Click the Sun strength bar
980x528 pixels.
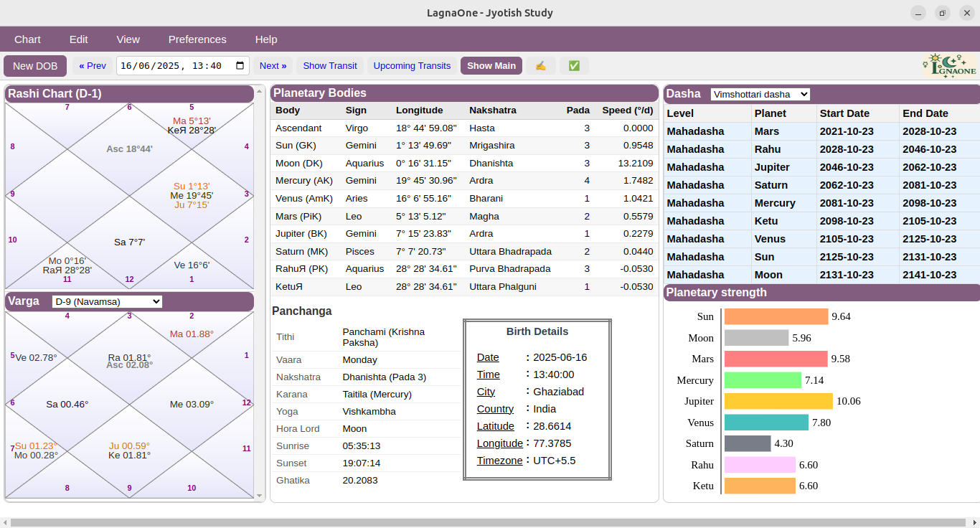776,316
